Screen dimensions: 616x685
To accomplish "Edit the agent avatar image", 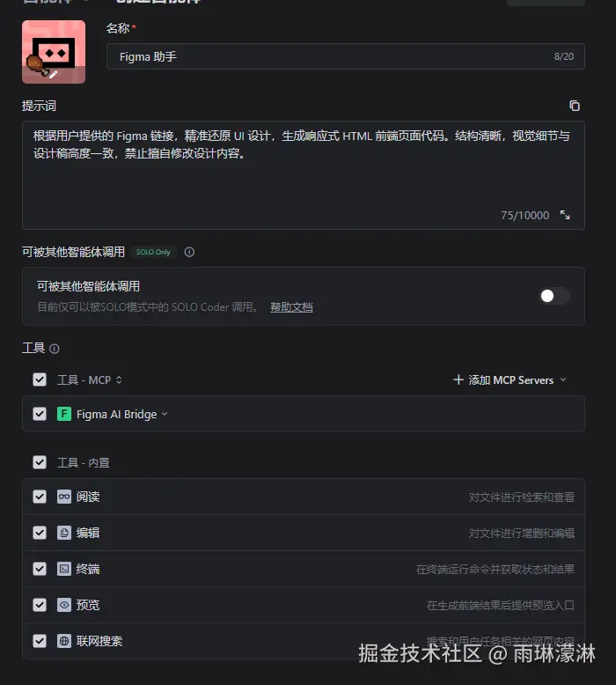I will (x=54, y=52).
